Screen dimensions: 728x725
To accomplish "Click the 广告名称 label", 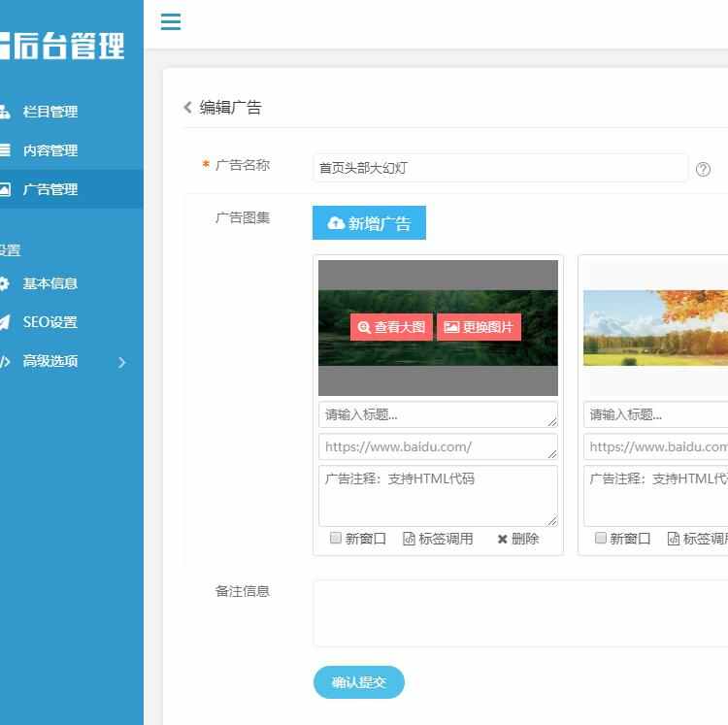I will (243, 165).
